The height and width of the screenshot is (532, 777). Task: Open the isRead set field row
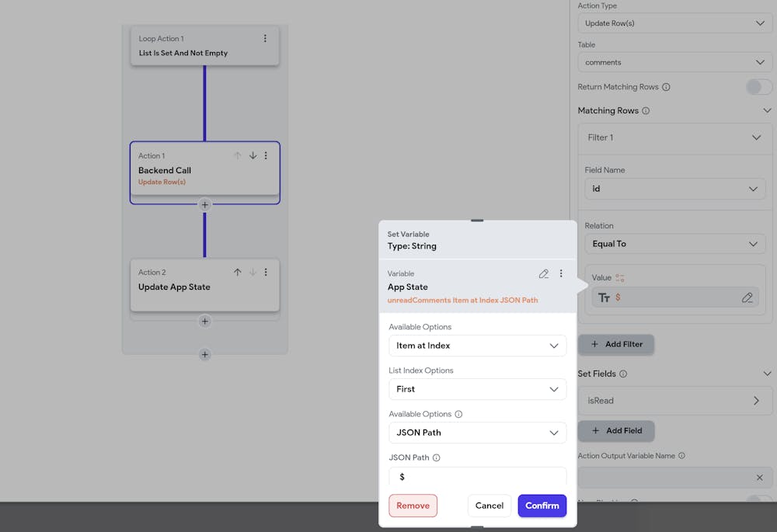(x=674, y=401)
